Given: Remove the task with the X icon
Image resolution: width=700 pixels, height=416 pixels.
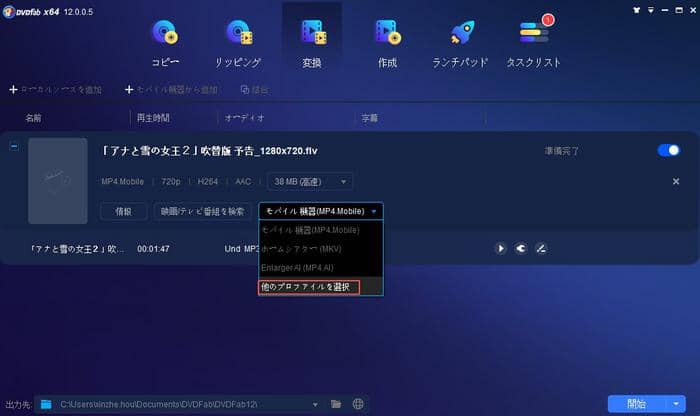Looking at the screenshot, I should (x=676, y=181).
